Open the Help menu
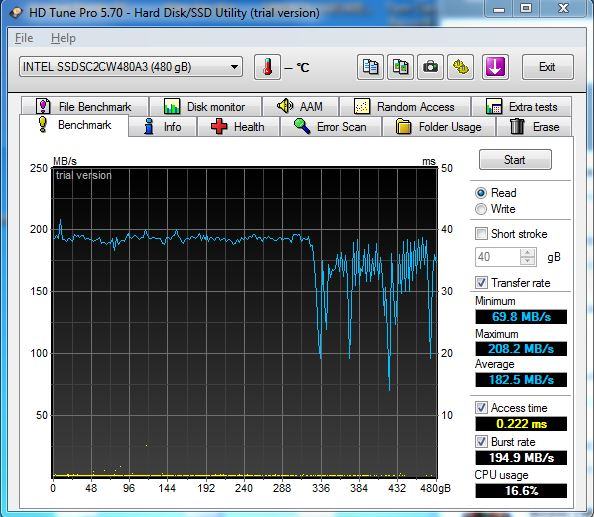 click(63, 38)
